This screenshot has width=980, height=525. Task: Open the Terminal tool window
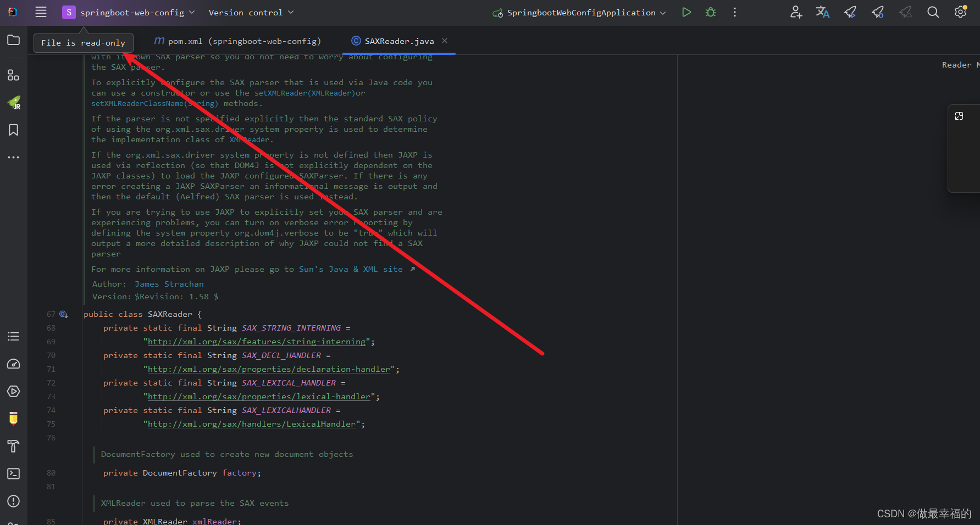13,473
